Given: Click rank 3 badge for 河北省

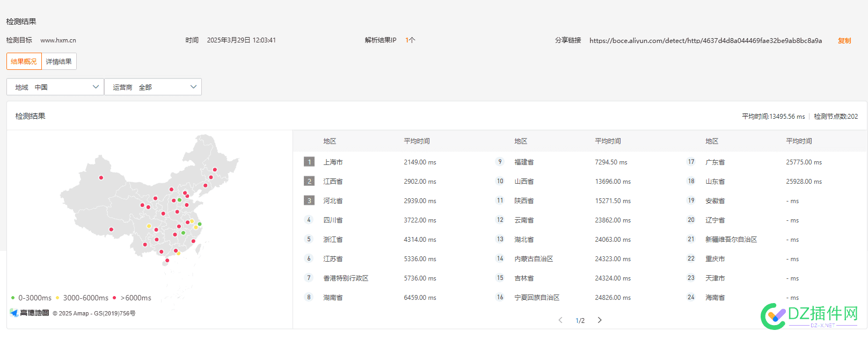Looking at the screenshot, I should point(309,200).
